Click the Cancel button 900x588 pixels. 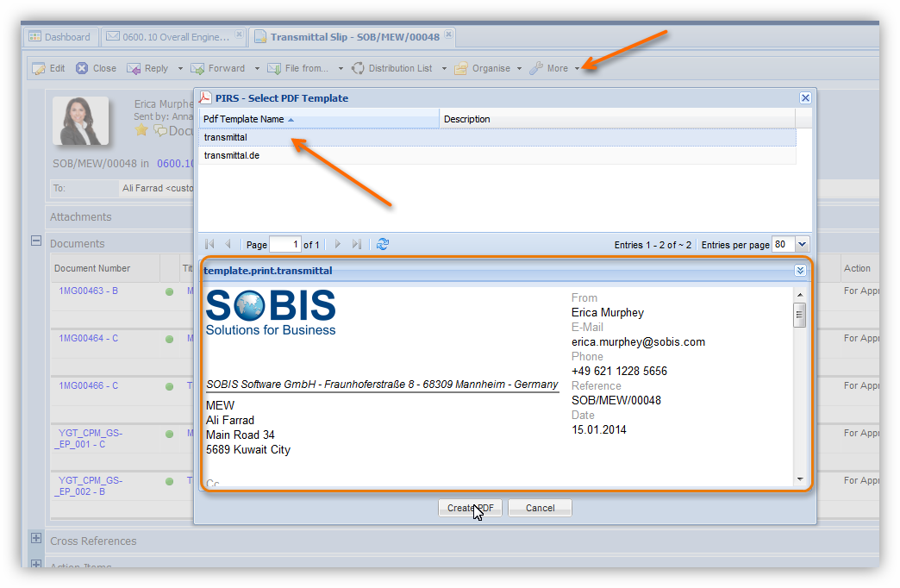pos(540,508)
